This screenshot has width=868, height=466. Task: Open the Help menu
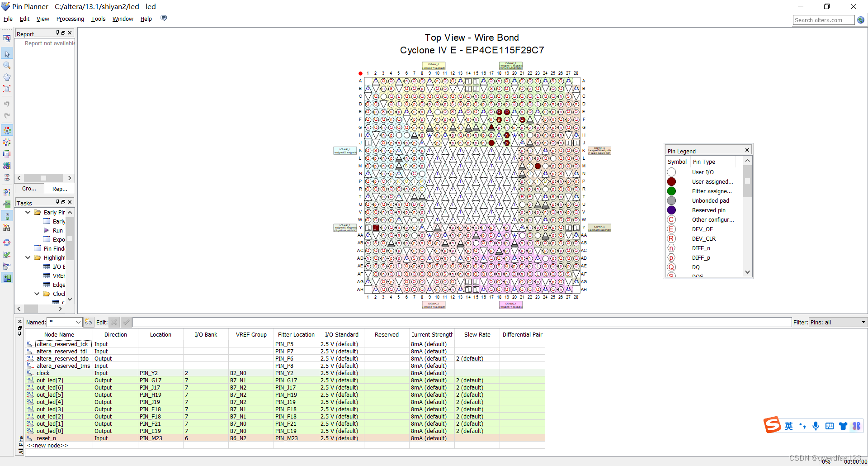(x=146, y=19)
